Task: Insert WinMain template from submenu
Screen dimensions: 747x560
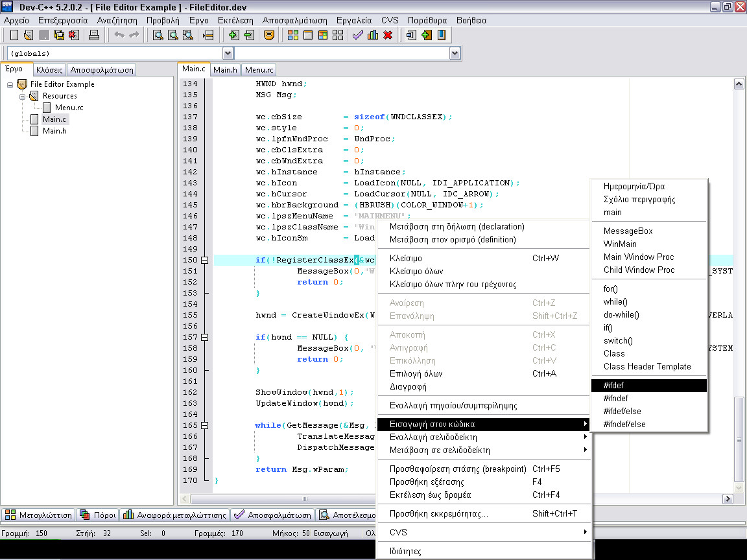Action: [x=649, y=244]
